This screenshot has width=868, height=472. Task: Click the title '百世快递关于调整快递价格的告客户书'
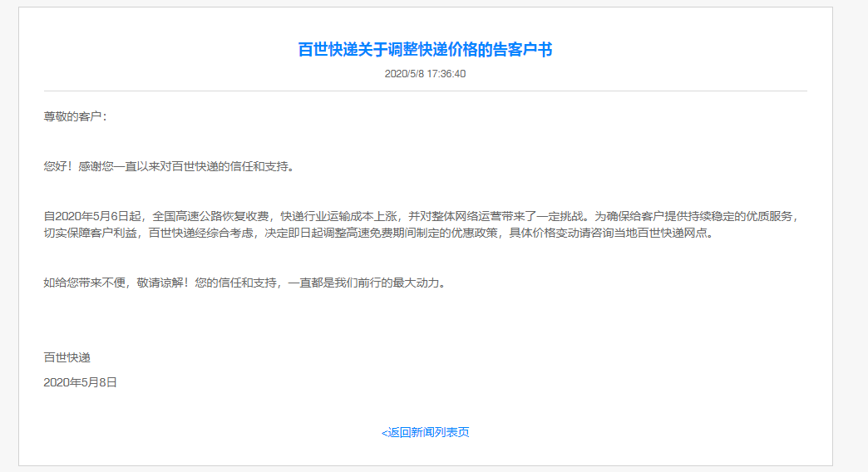(x=425, y=50)
